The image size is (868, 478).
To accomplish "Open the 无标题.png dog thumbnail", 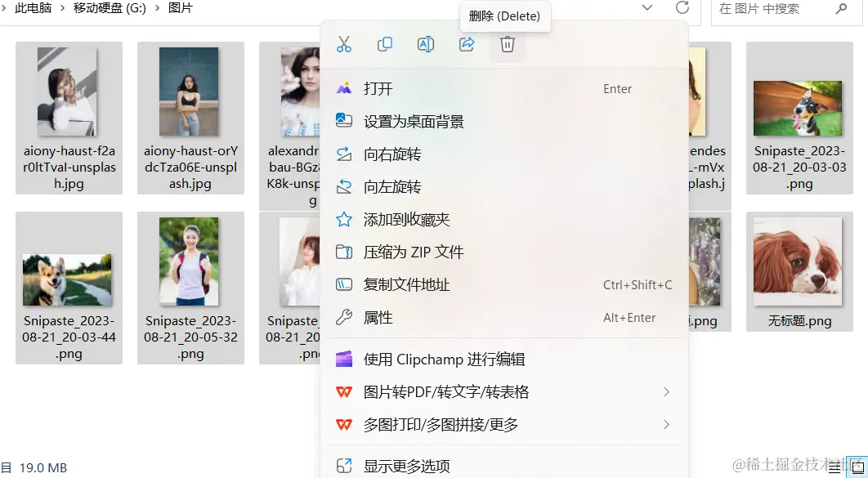I will point(799,260).
